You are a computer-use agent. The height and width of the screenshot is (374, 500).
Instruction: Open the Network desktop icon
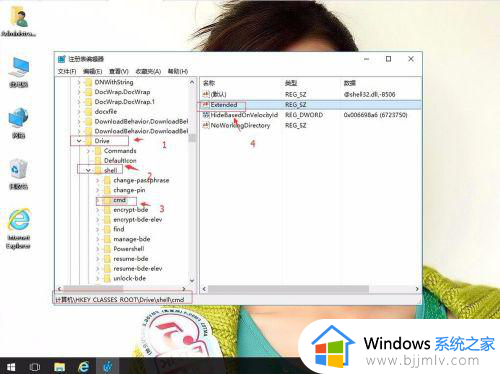19,123
